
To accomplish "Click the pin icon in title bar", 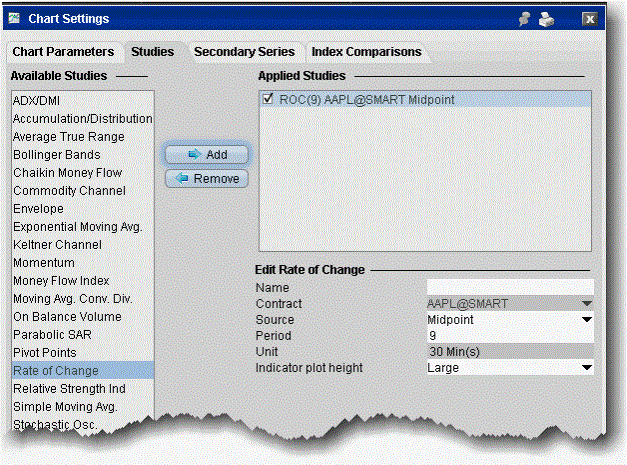I will click(x=523, y=19).
